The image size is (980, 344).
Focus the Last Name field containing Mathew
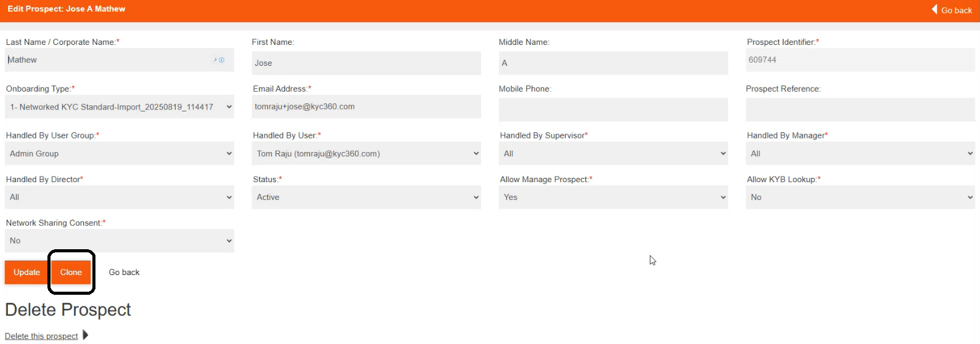[x=119, y=60]
